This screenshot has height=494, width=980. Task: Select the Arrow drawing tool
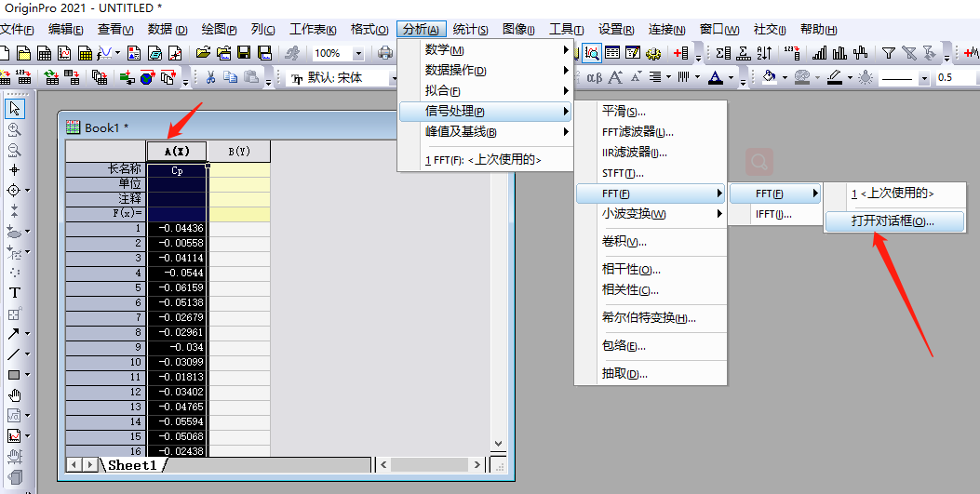pos(14,333)
